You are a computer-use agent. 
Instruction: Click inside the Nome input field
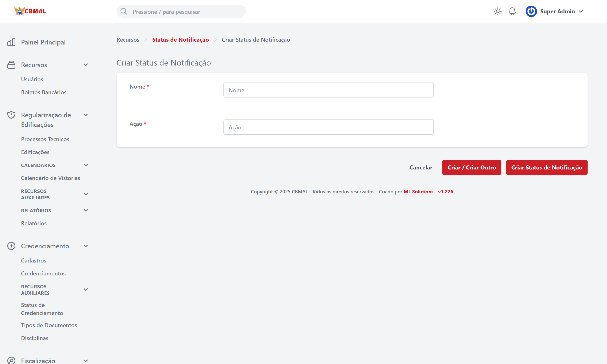coord(328,90)
